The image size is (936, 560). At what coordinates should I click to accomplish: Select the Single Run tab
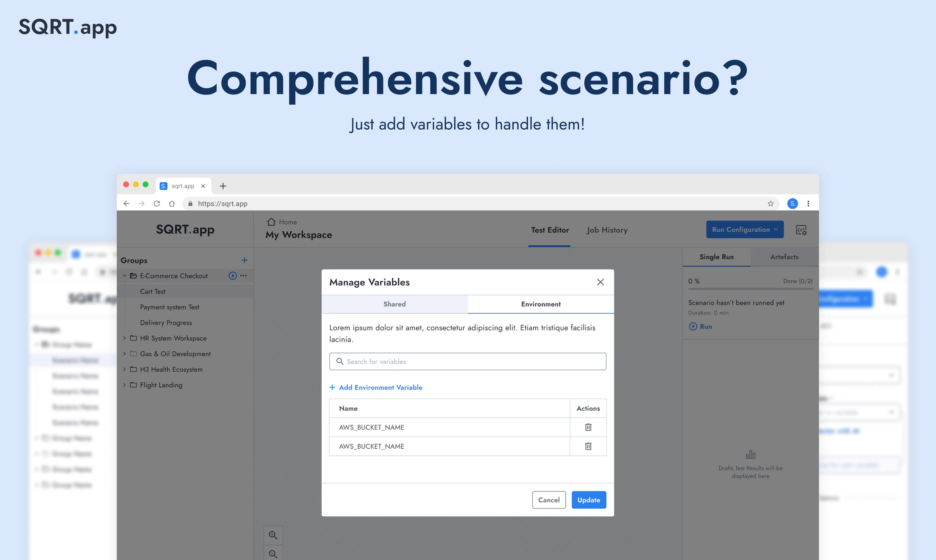717,257
